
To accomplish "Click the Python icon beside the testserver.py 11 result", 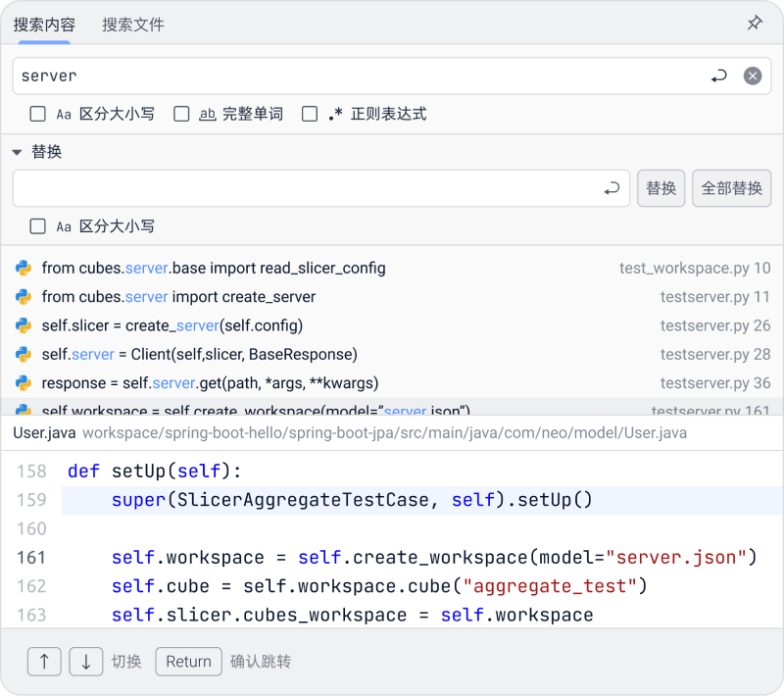I will 24,297.
